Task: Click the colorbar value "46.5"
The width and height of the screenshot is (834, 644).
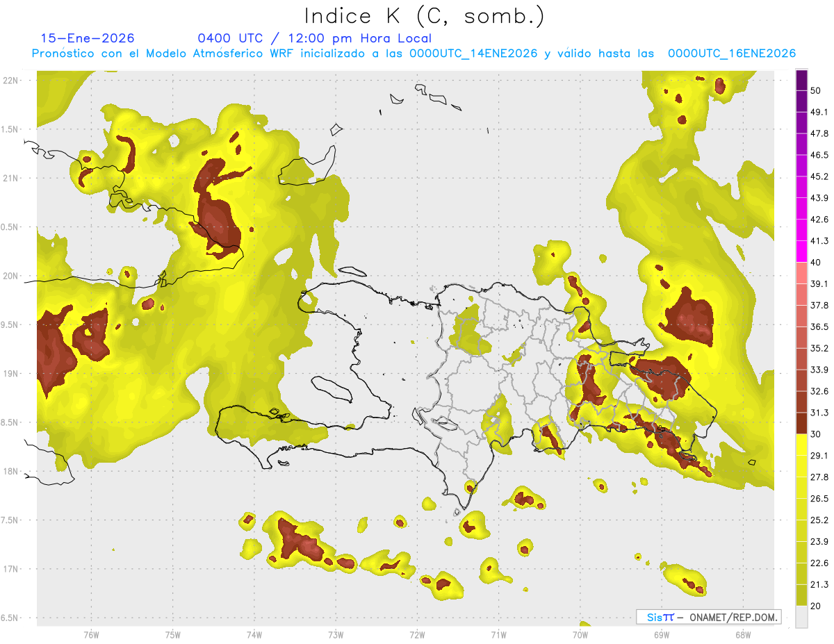Action: pyautogui.click(x=819, y=155)
